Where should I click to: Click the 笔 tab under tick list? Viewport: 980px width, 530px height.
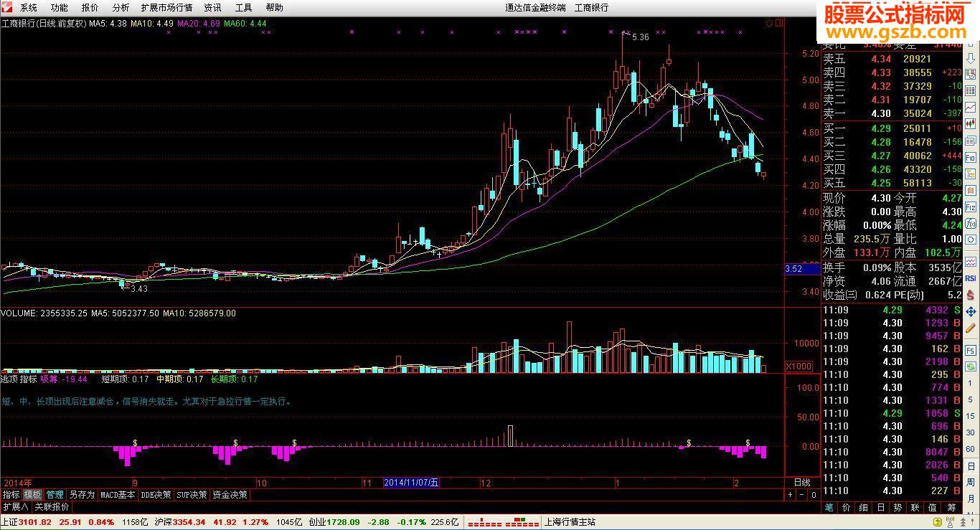[x=829, y=507]
